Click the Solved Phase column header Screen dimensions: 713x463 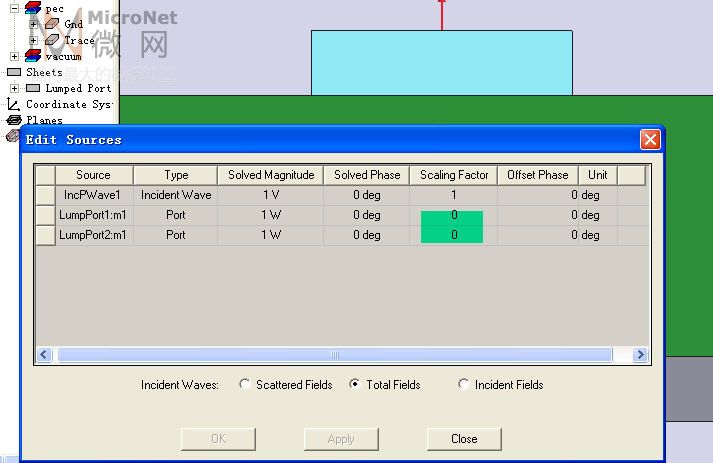pos(367,175)
